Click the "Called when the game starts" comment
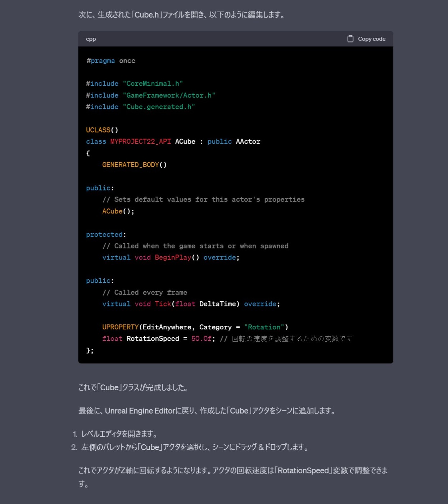This screenshot has width=448, height=504. coord(195,246)
